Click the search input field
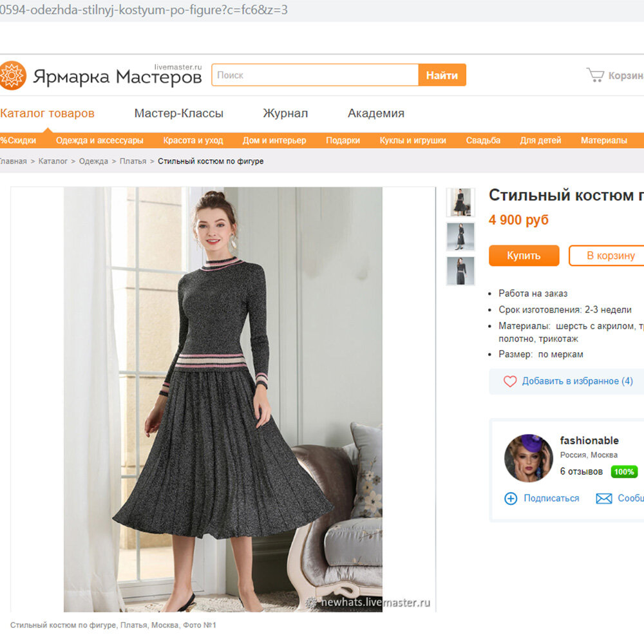This screenshot has width=644, height=644. pyautogui.click(x=315, y=75)
